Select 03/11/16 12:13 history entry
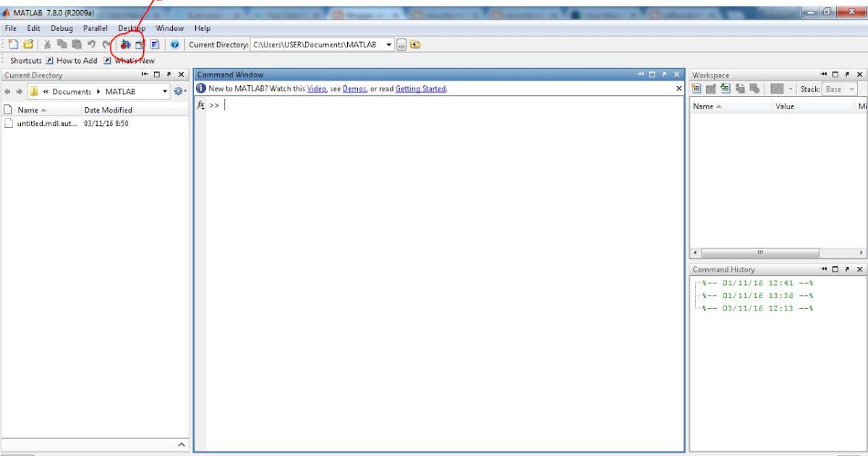This screenshot has height=456, width=868. (x=757, y=308)
